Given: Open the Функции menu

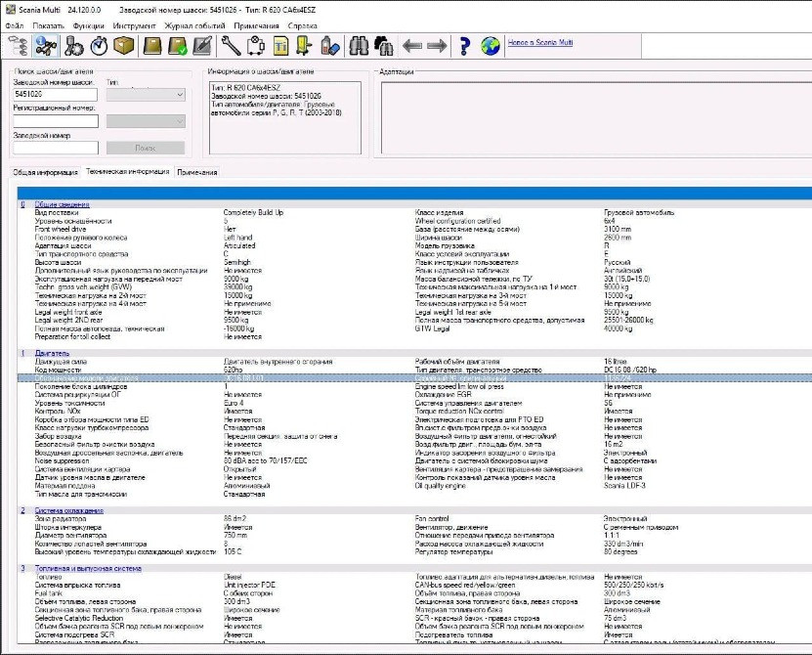Looking at the screenshot, I should pos(89,25).
